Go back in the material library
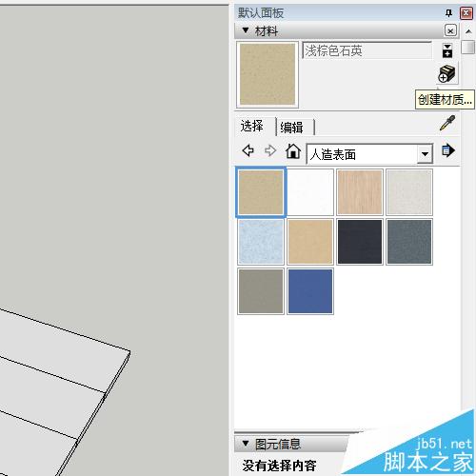This screenshot has height=476, width=476. pyautogui.click(x=248, y=150)
